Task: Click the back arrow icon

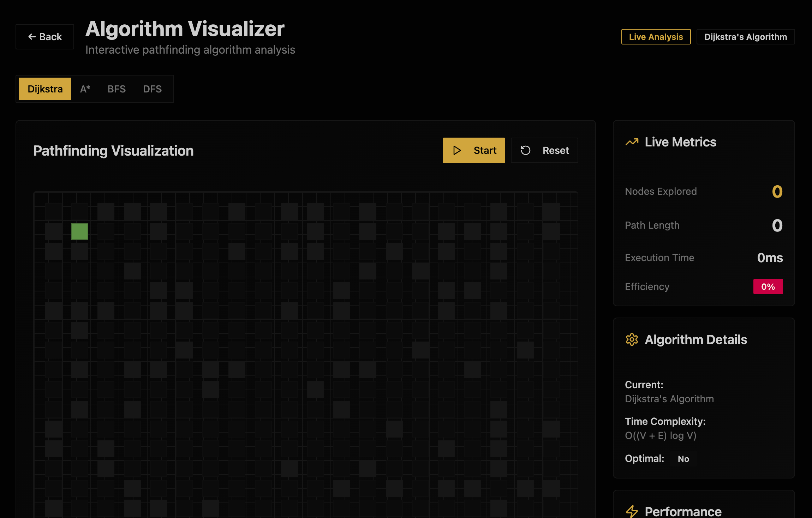Action: pyautogui.click(x=32, y=37)
